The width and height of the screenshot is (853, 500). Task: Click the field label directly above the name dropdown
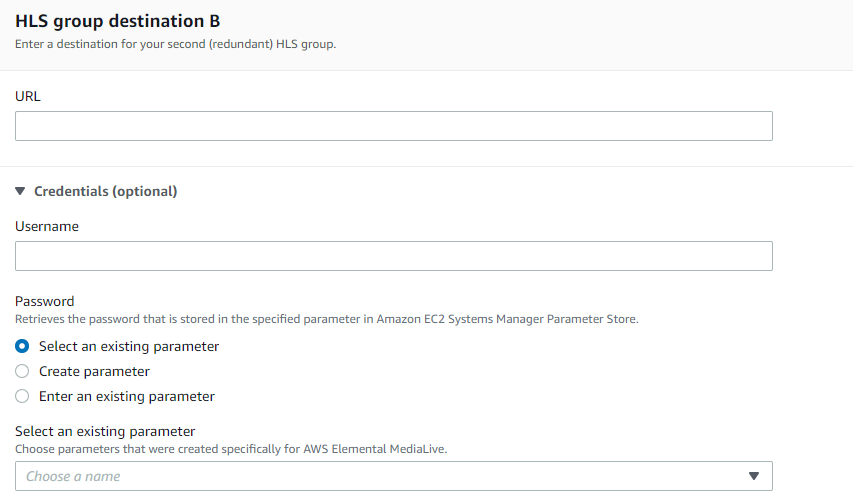(x=105, y=431)
